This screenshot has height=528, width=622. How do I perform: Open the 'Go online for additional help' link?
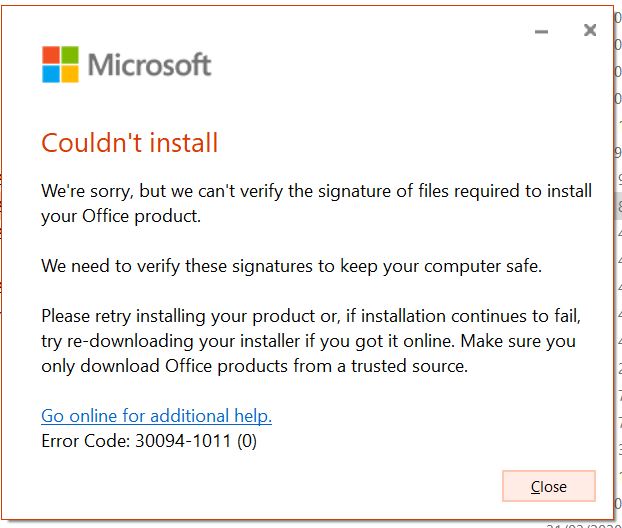pos(156,416)
